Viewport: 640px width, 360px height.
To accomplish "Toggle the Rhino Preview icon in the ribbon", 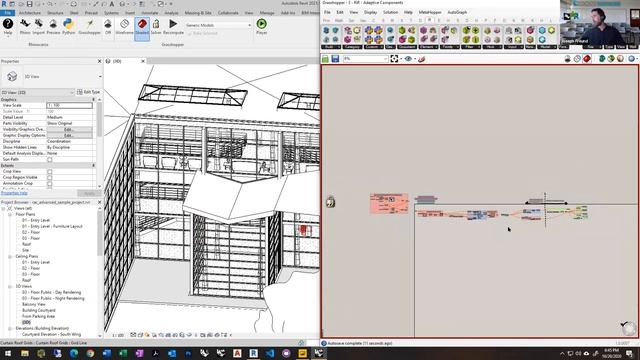I will tap(53, 27).
